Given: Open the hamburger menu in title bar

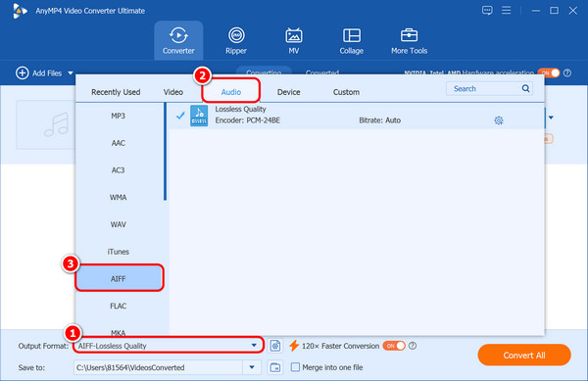Looking at the screenshot, I should 507,10.
